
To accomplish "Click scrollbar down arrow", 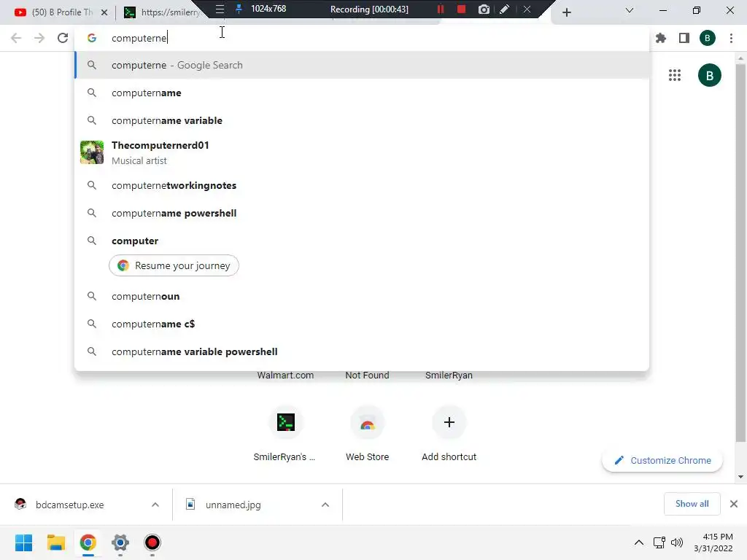I will tap(740, 477).
